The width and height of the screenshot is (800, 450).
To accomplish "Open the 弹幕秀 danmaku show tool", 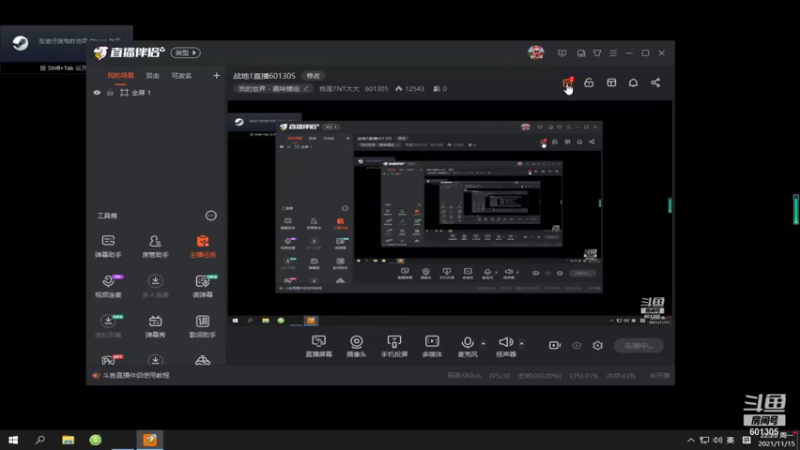I will pyautogui.click(x=155, y=326).
